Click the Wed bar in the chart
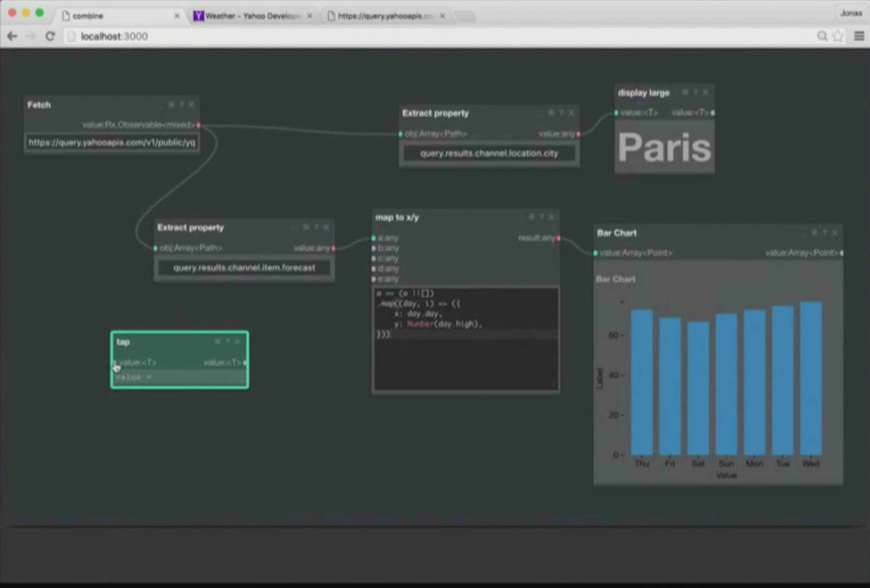The height and width of the screenshot is (588, 870). [x=810, y=378]
